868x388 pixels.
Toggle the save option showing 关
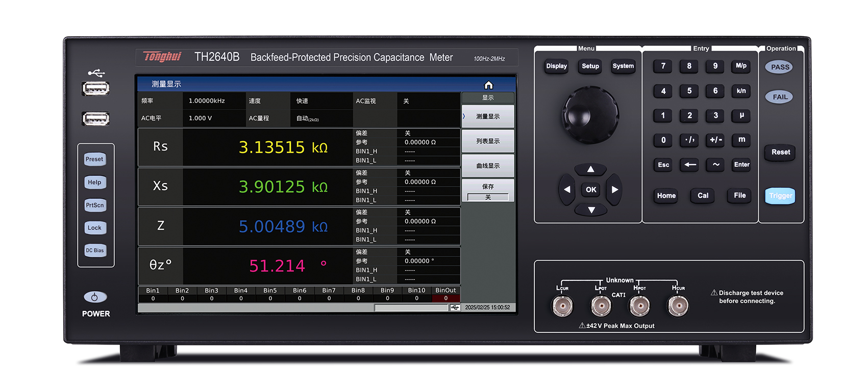(488, 197)
